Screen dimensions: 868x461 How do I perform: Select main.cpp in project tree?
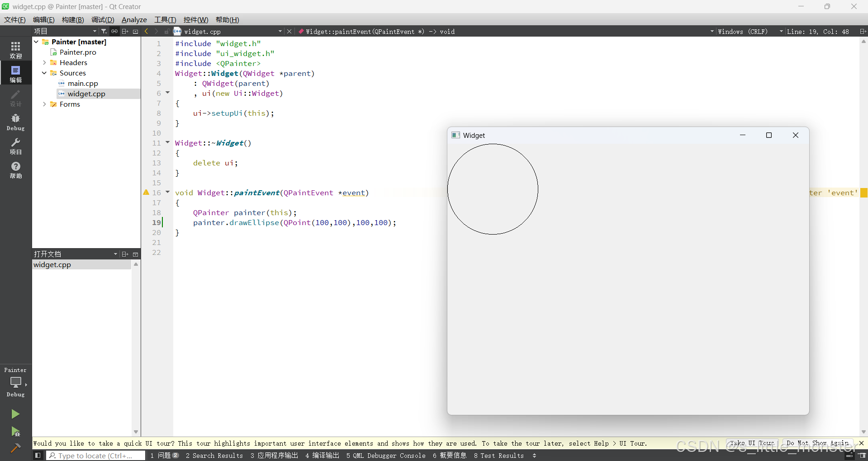83,83
